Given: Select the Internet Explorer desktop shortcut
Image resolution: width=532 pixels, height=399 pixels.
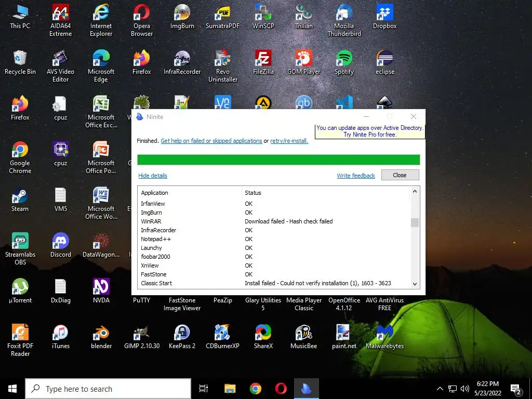Looking at the screenshot, I should [101, 20].
